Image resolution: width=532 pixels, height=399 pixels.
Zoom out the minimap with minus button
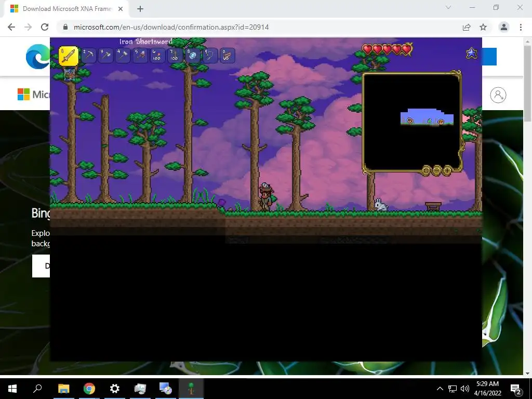(436, 170)
